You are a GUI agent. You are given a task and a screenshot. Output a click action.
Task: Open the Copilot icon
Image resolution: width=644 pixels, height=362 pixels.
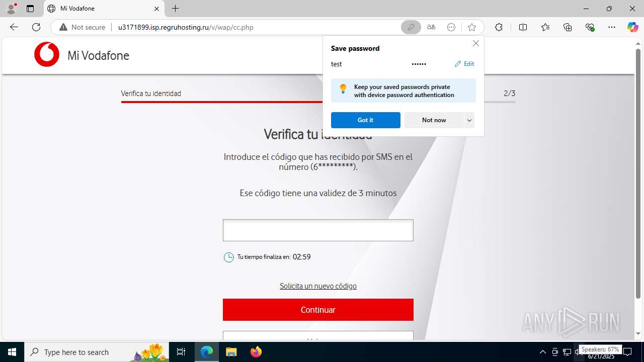[x=632, y=27]
